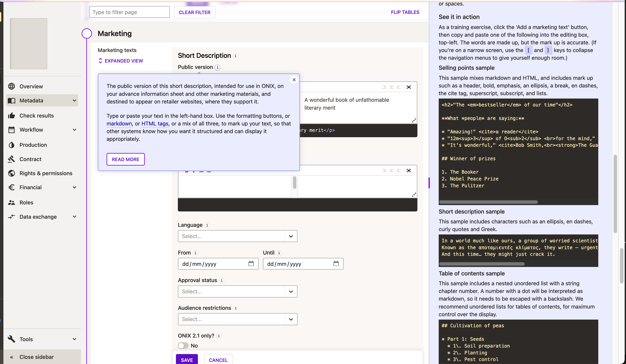Expand the Workflow menu chevron
This screenshot has height=364, width=626.
click(x=74, y=130)
